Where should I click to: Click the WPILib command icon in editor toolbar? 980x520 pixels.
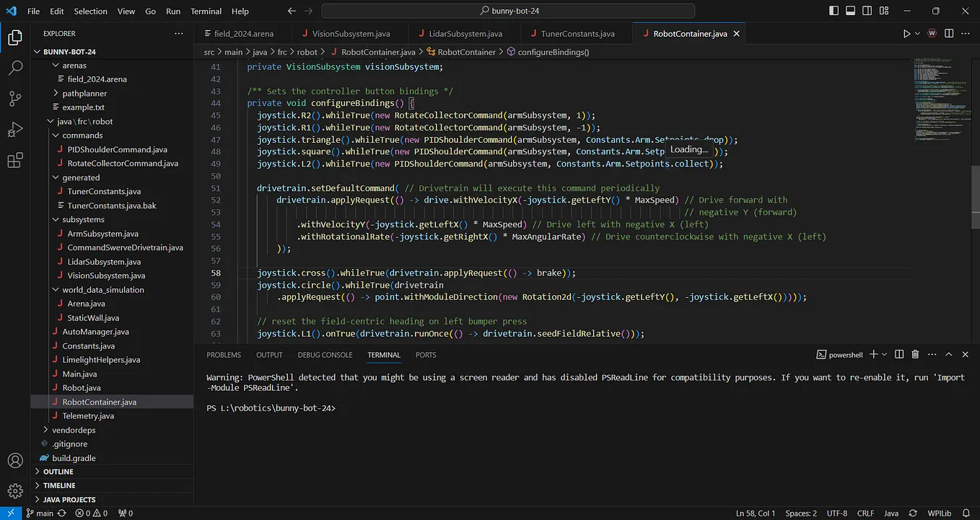[x=932, y=34]
